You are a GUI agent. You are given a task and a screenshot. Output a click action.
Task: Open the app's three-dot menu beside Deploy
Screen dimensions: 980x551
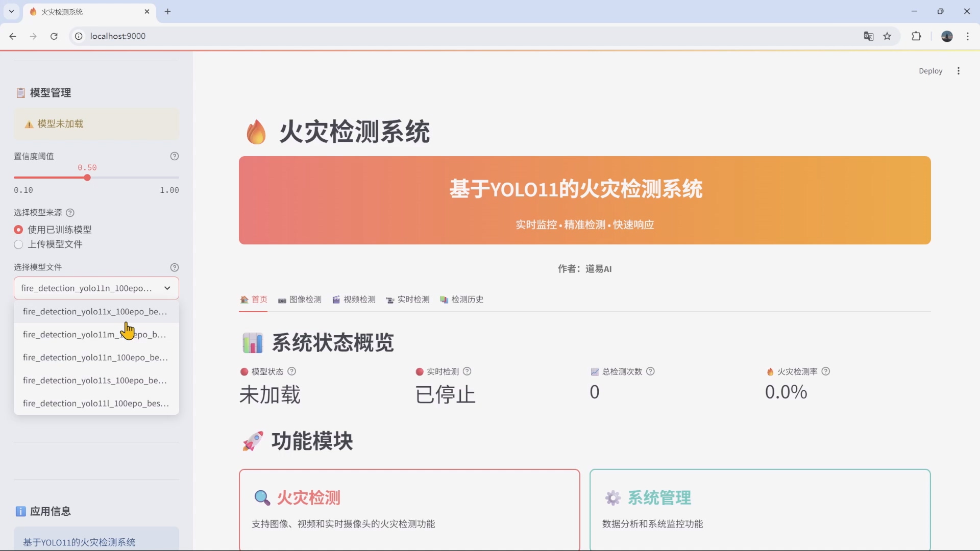959,70
